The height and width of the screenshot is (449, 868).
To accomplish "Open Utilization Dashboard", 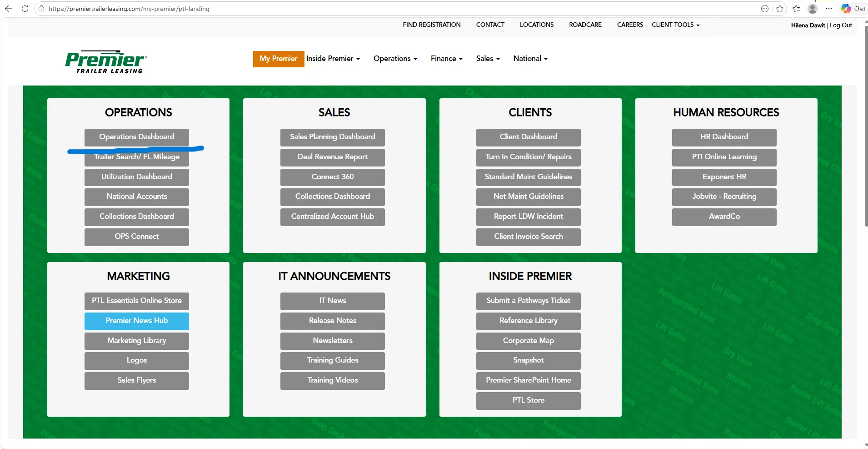I will [x=137, y=177].
